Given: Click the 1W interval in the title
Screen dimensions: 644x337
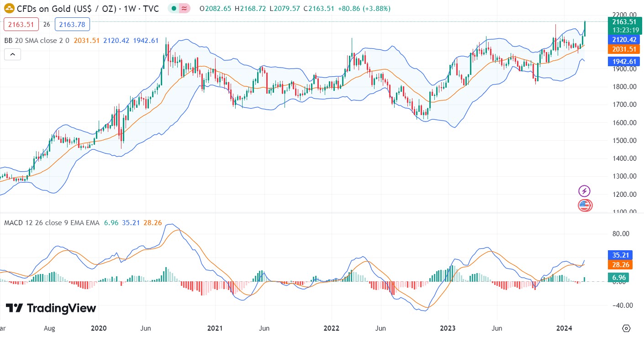Looking at the screenshot, I should [126, 8].
